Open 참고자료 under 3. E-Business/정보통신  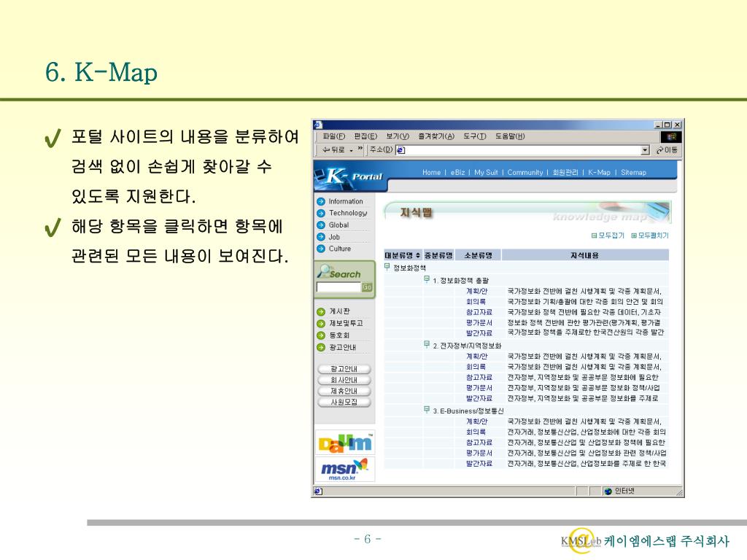click(x=479, y=443)
